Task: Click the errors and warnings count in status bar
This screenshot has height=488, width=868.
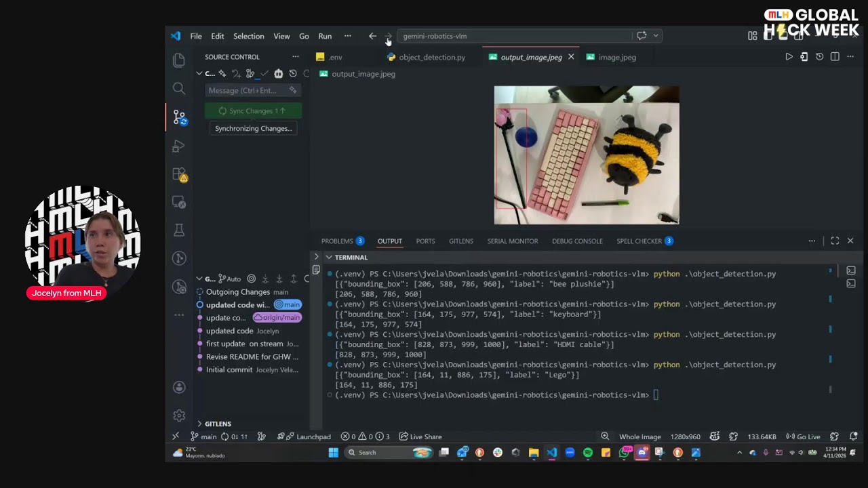Action: [x=365, y=436]
